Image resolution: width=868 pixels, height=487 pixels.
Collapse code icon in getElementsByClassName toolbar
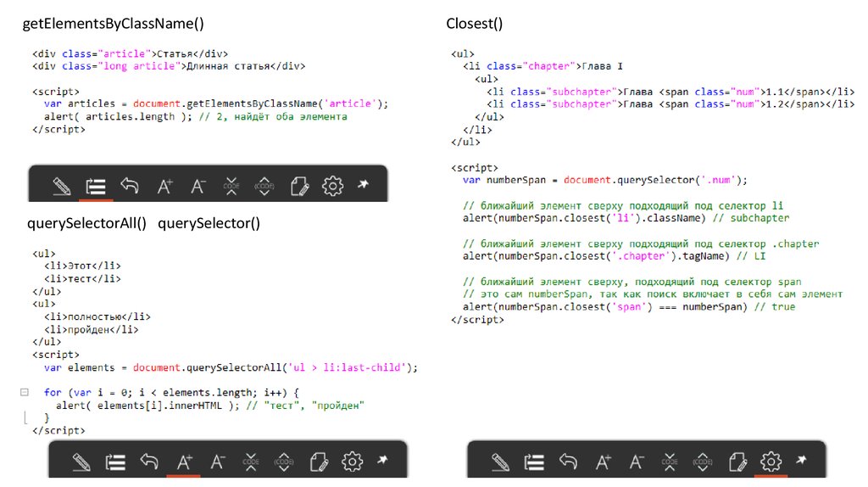tap(231, 186)
